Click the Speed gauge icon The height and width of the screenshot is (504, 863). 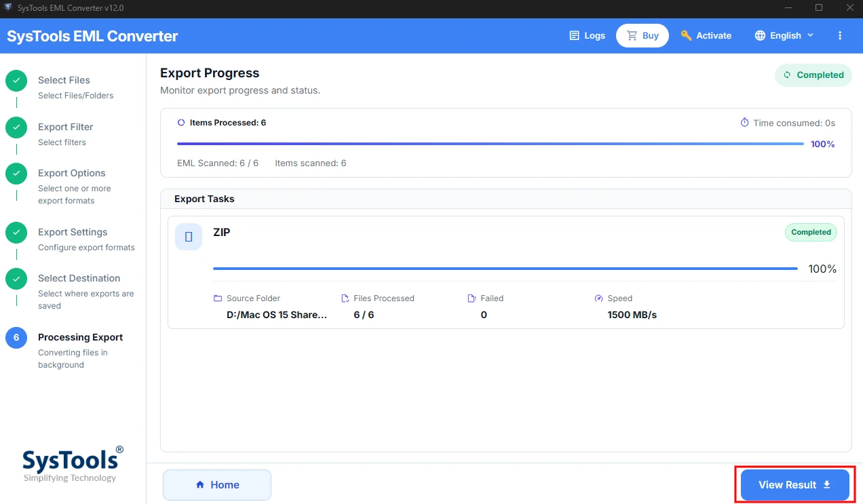599,298
